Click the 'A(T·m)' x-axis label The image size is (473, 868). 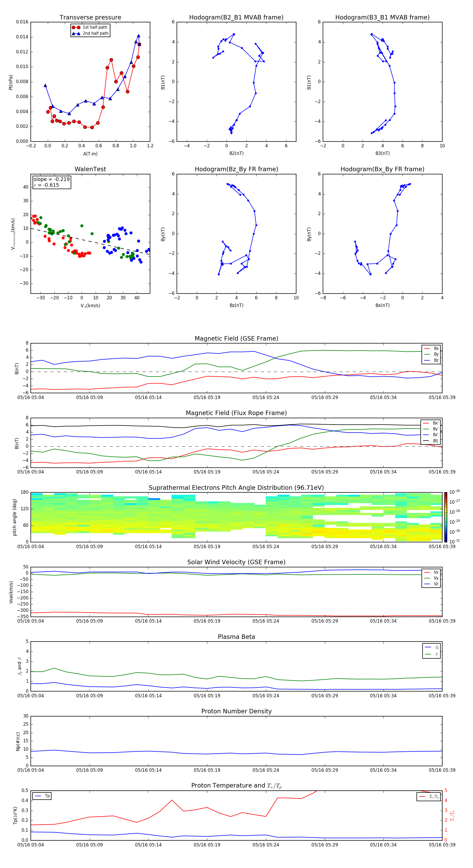click(x=90, y=154)
